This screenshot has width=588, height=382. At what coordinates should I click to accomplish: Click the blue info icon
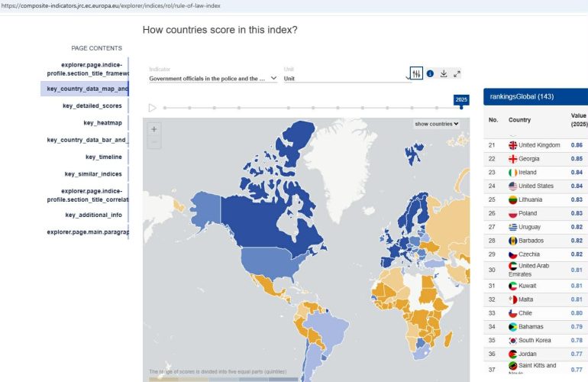coord(430,73)
